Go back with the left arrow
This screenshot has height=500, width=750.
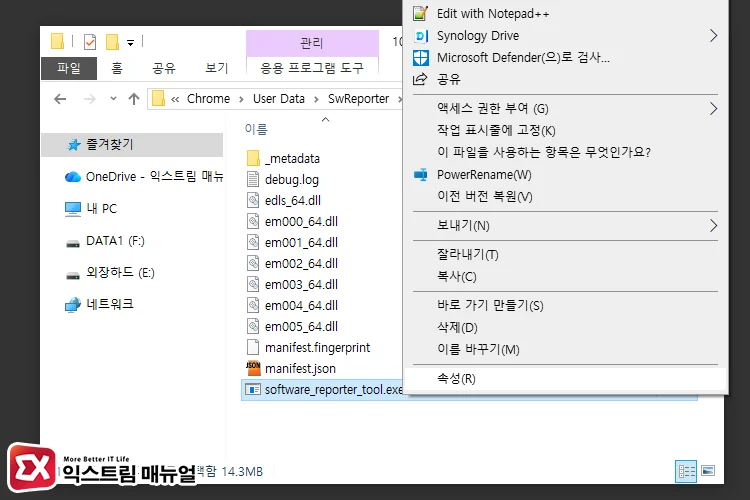[60, 99]
